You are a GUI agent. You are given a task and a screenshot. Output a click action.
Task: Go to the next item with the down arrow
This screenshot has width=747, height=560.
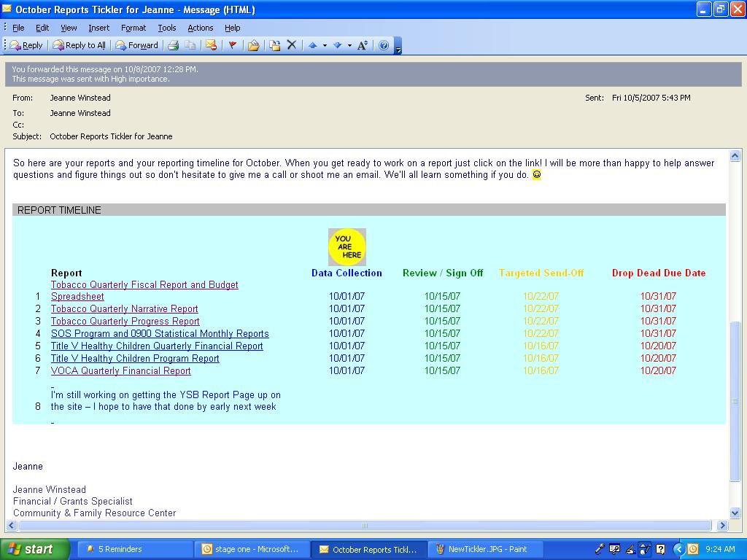(337, 45)
